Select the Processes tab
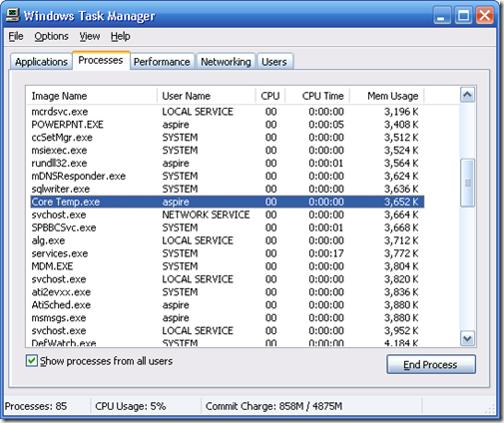 click(x=101, y=60)
